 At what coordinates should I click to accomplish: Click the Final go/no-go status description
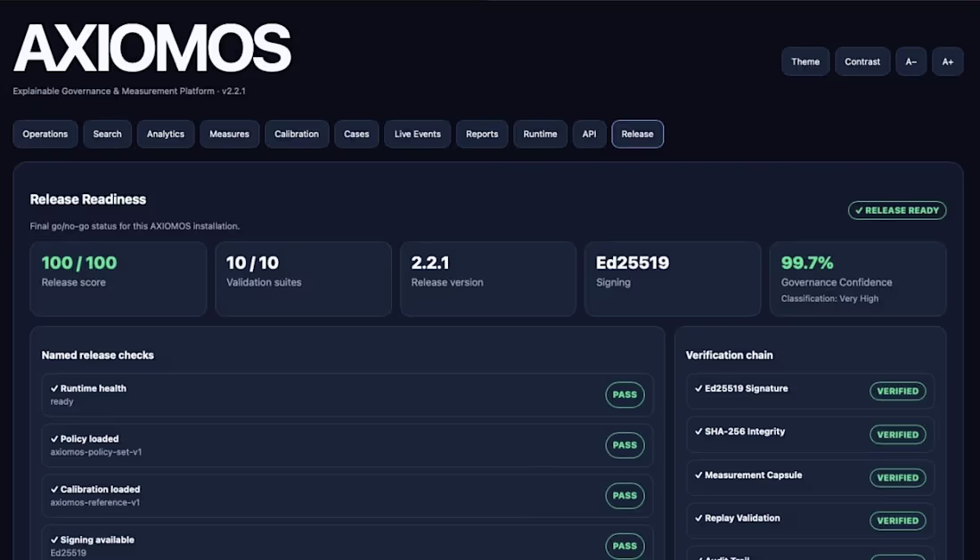pos(135,226)
